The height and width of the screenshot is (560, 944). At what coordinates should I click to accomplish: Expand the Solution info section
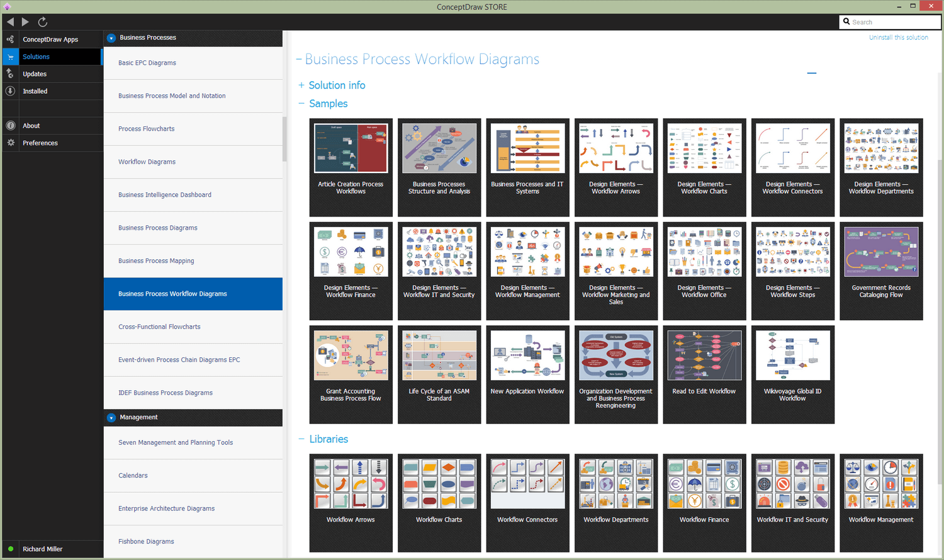(301, 85)
